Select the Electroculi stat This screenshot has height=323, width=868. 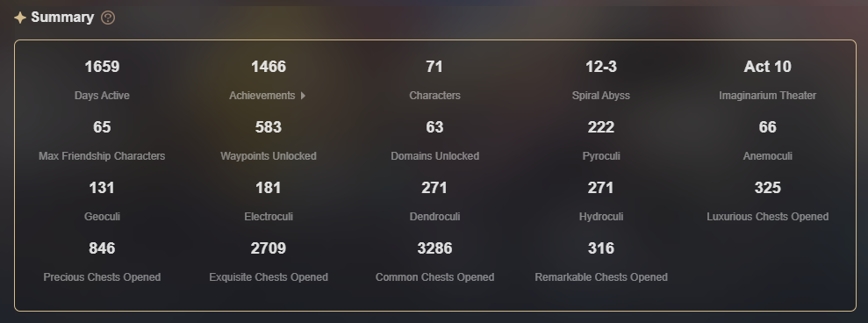tap(269, 201)
